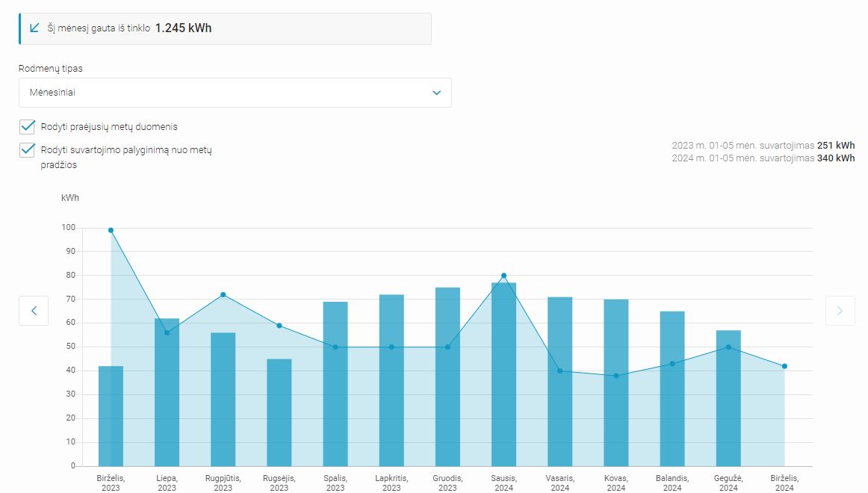Click the Rugpjūtis 2023 line point
The height and width of the screenshot is (493, 868).
[x=223, y=294]
